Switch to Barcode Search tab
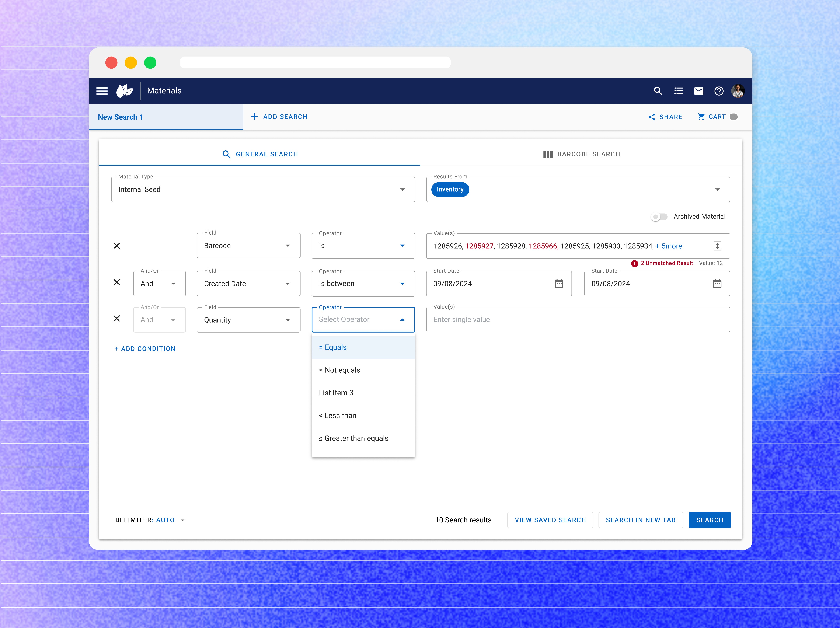This screenshot has width=840, height=628. pyautogui.click(x=581, y=154)
